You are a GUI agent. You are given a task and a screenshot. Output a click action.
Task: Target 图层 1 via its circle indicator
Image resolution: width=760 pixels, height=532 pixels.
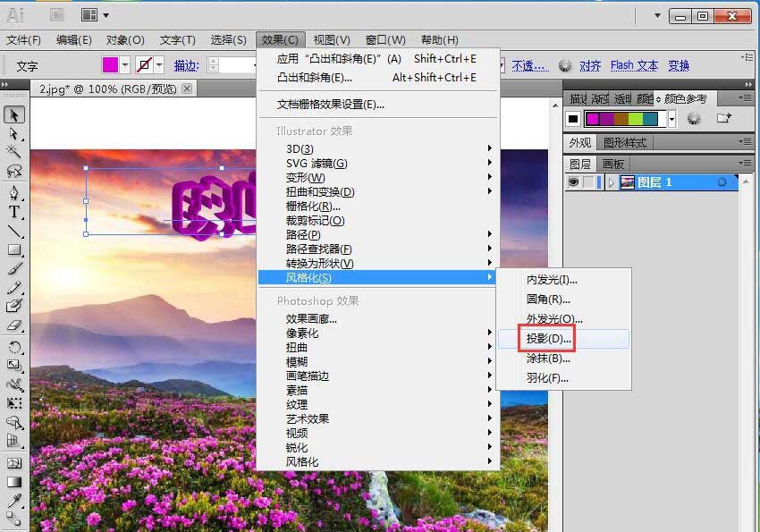click(722, 181)
